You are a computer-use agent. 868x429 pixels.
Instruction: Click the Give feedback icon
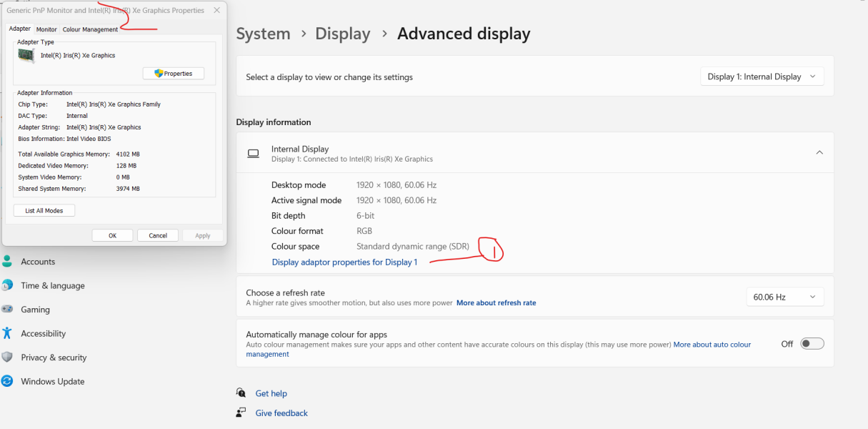(241, 413)
